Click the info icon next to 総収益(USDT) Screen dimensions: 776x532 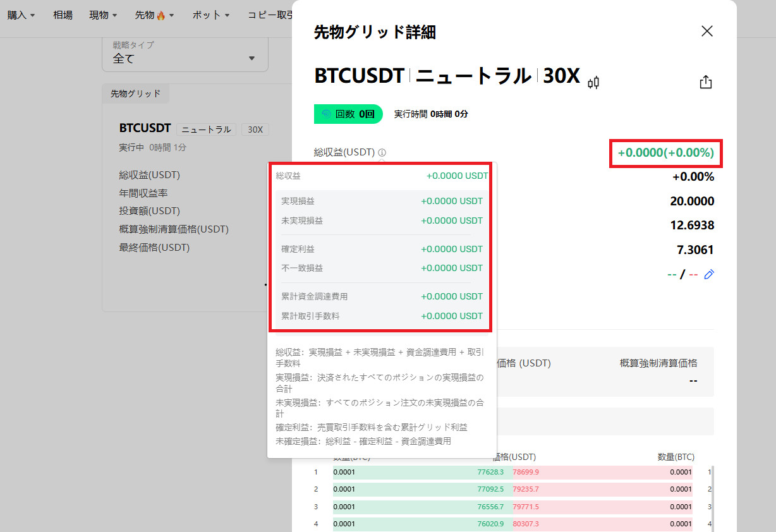click(382, 152)
